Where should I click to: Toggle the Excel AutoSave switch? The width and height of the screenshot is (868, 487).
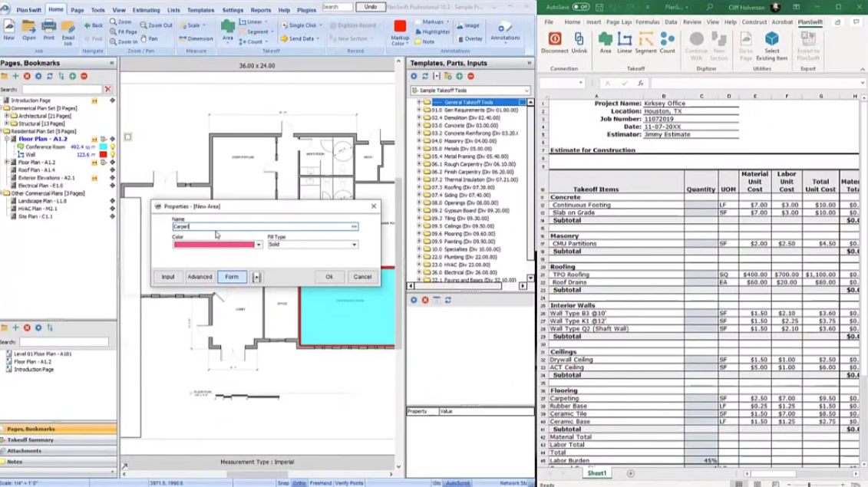coord(581,7)
